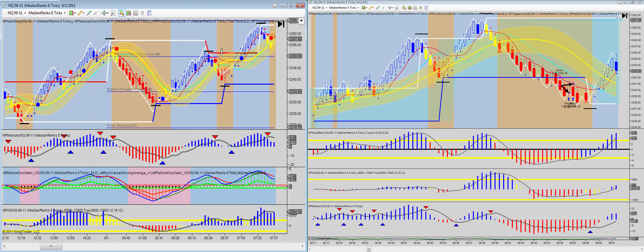The height and width of the screenshot is (252, 644).
Task: Open the NQ 09-11 instrument selector in the 8 Ticks chart
Action: point(17,13)
